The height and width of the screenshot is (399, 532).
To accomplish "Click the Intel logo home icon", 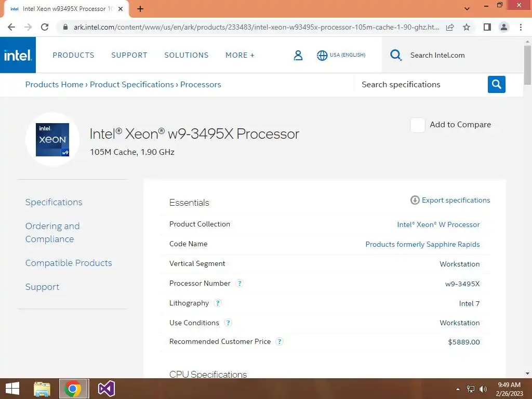I will [x=18, y=55].
